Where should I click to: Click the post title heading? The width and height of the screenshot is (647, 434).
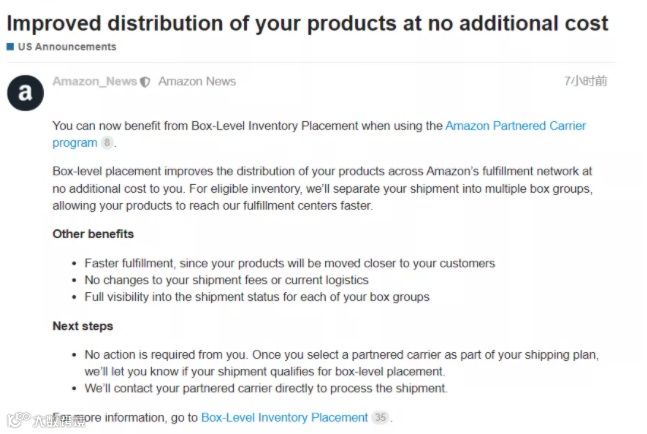point(307,22)
